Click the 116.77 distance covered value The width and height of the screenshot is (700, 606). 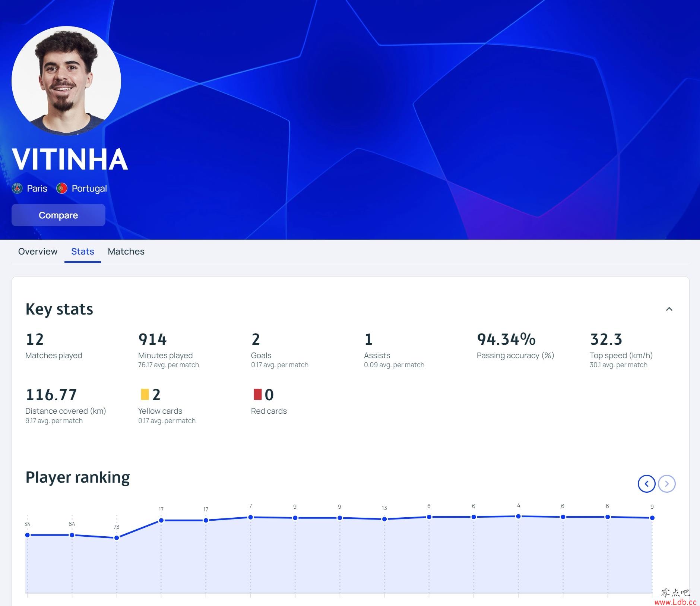(x=51, y=395)
